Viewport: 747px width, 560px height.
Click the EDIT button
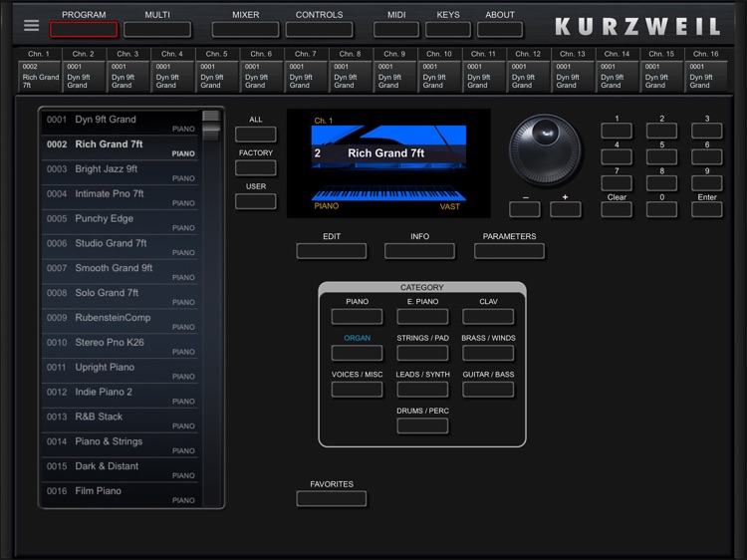[x=332, y=251]
